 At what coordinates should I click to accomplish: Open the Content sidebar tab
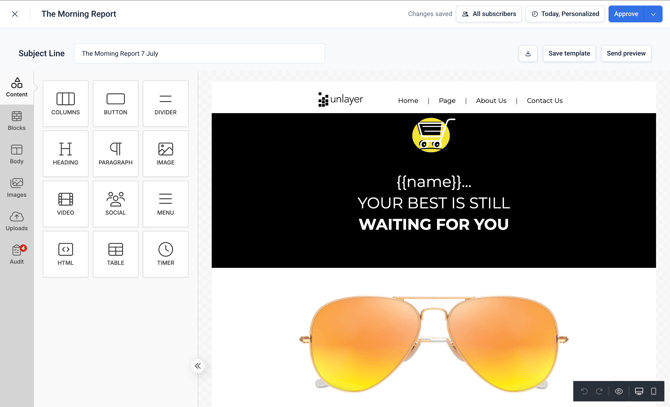click(17, 87)
